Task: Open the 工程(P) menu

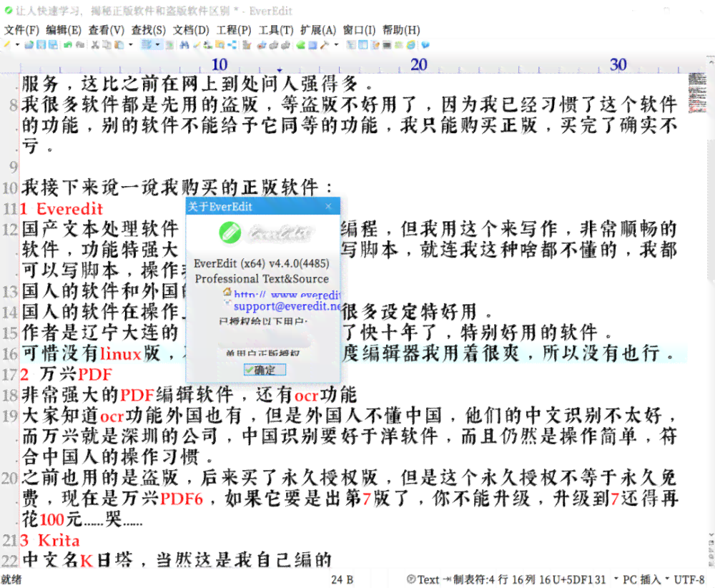Action: pos(234,30)
